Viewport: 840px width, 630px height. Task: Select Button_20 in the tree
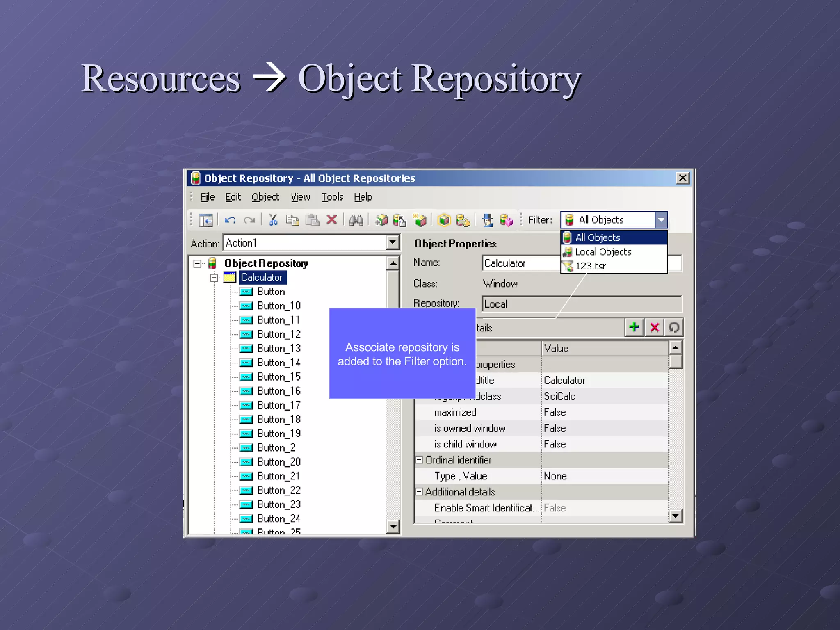[x=279, y=462]
